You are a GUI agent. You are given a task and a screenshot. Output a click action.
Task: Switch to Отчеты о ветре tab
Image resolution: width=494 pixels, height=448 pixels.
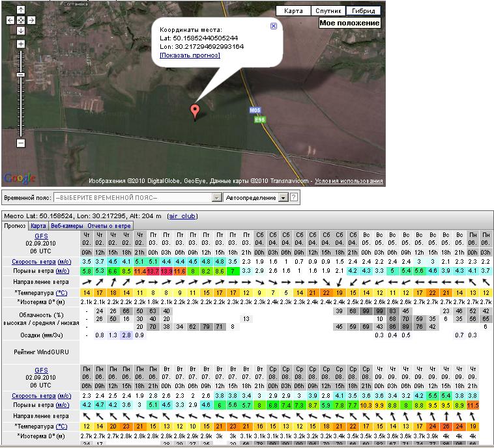tap(109, 226)
